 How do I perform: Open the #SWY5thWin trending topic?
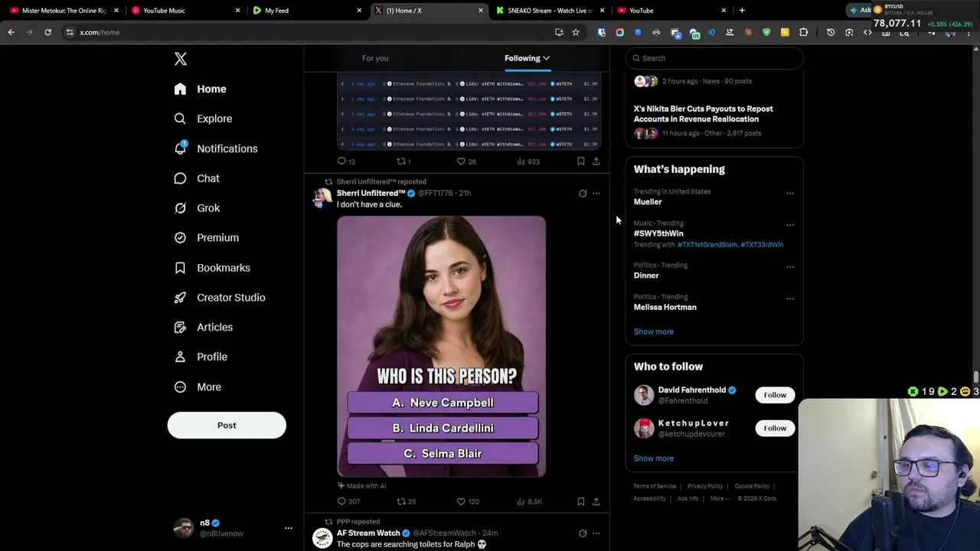(658, 233)
